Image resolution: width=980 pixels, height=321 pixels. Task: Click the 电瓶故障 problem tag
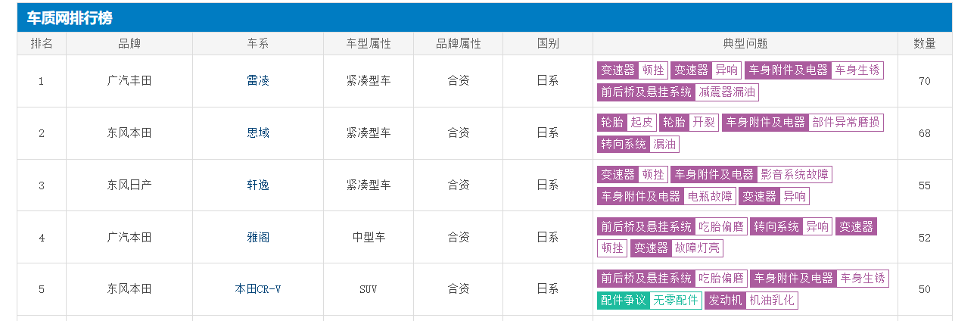[x=709, y=196]
